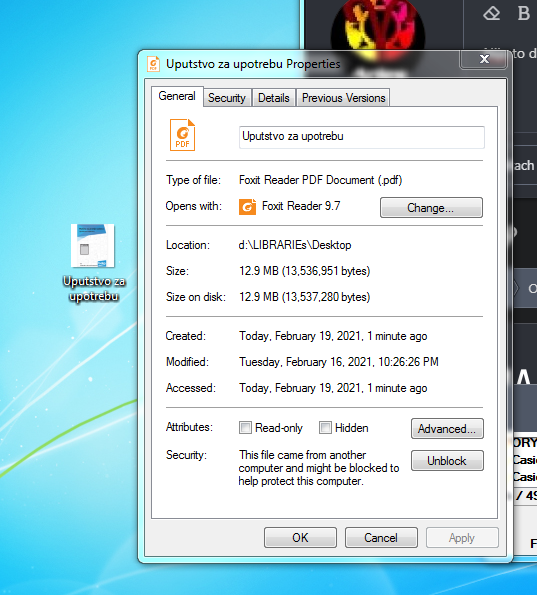
Task: Click the Cancel button
Action: 381,537
